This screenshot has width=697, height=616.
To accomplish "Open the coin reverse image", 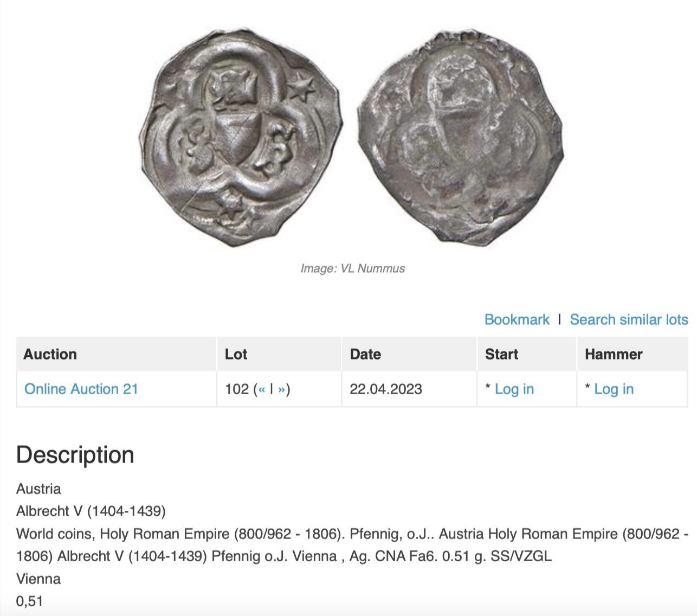I will click(x=461, y=138).
